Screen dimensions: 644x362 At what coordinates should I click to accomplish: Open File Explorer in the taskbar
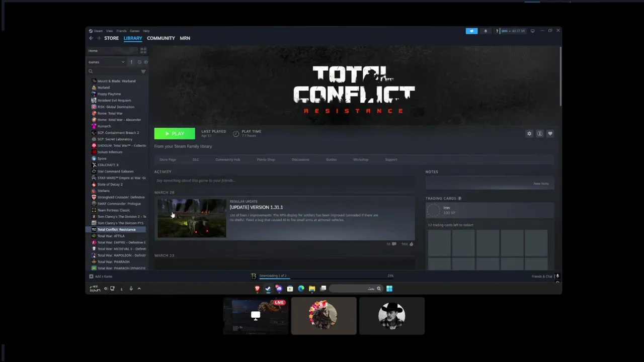[x=312, y=289]
